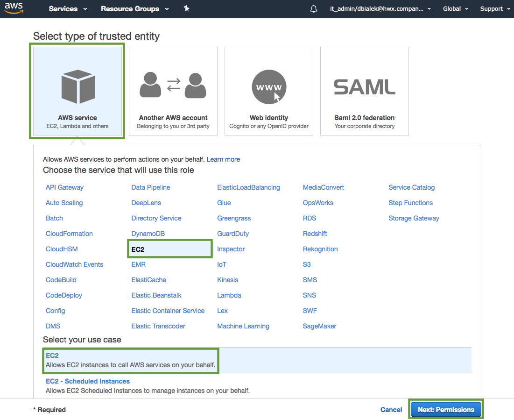514x420 pixels.
Task: Click the pin shortcut icon in navbar
Action: (x=186, y=9)
